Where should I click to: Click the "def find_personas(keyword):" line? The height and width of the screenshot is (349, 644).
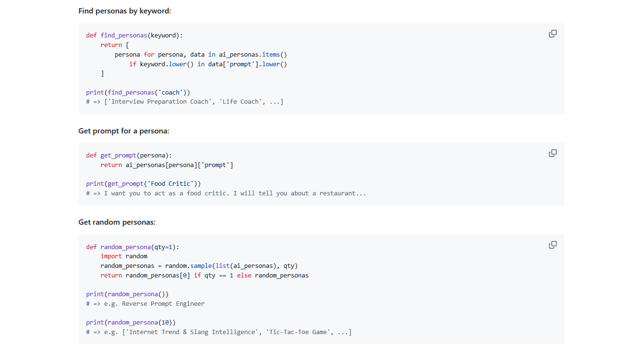134,35
